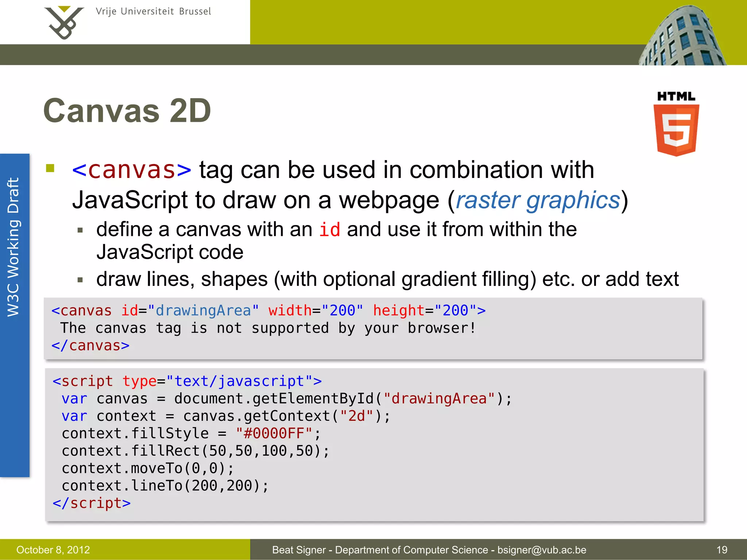Click the red 'id' keyword in the sub-bullet
This screenshot has height=560, width=747.
click(330, 230)
